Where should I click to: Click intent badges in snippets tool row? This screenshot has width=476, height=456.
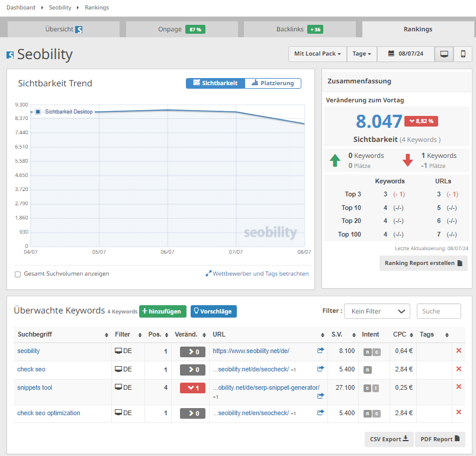click(x=371, y=388)
